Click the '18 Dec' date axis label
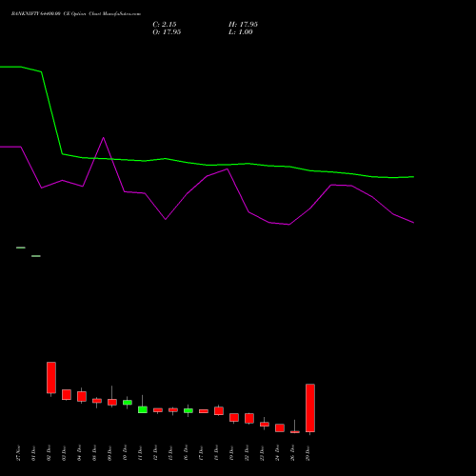 (216, 453)
